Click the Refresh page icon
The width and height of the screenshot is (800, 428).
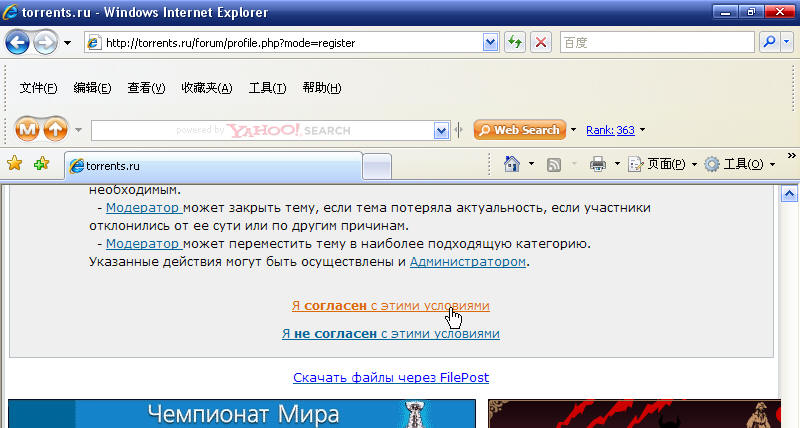[x=515, y=42]
